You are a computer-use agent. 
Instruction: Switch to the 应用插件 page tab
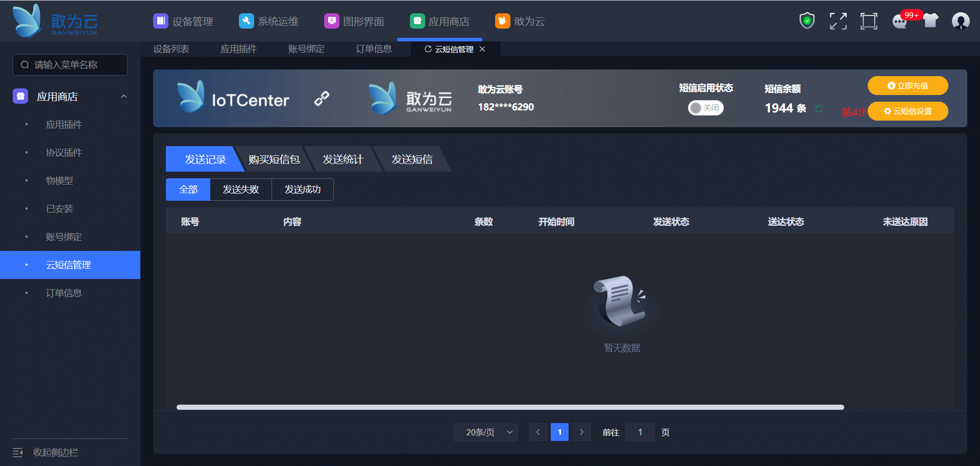[238, 49]
